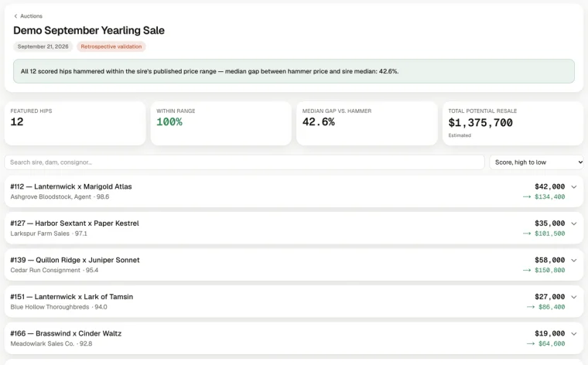Screen dimensions: 588x365
Task: Click the Within Range 100% value
Action: coord(169,121)
